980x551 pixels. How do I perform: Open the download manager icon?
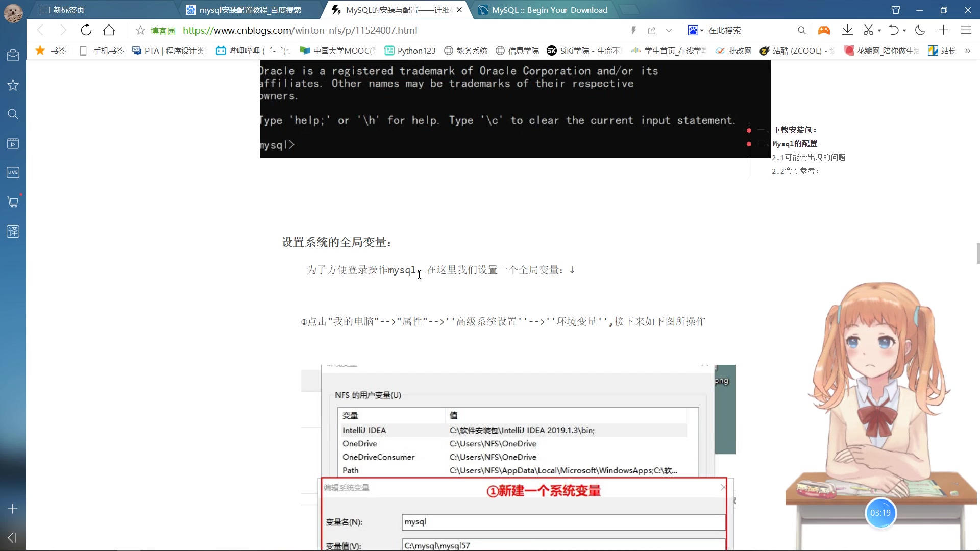tap(847, 30)
